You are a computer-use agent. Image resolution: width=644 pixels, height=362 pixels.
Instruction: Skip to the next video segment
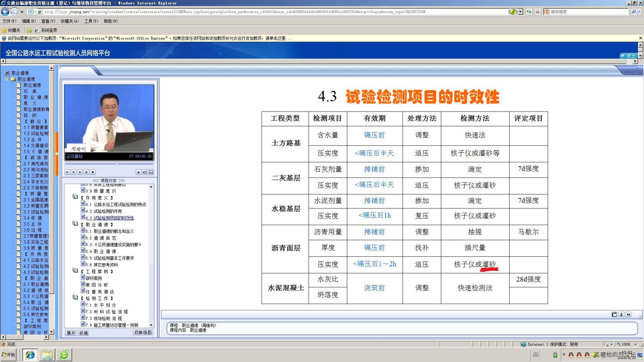pyautogui.click(x=80, y=172)
